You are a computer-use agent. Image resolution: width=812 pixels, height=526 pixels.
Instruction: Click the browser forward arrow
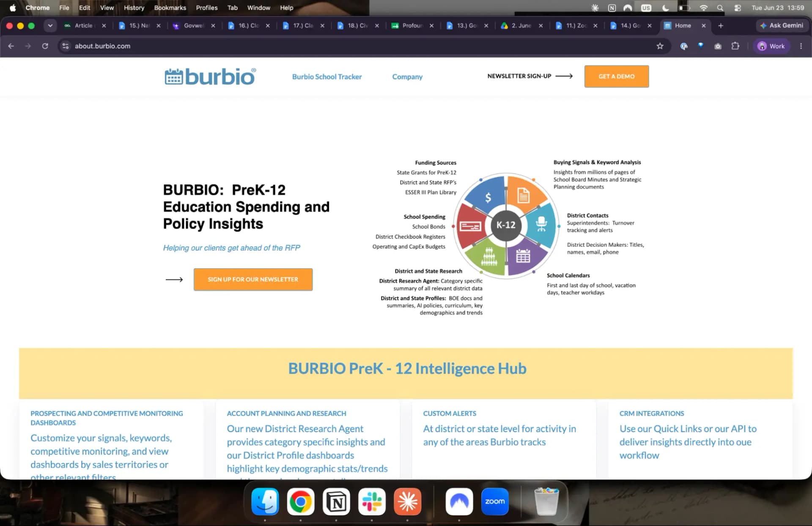click(28, 46)
